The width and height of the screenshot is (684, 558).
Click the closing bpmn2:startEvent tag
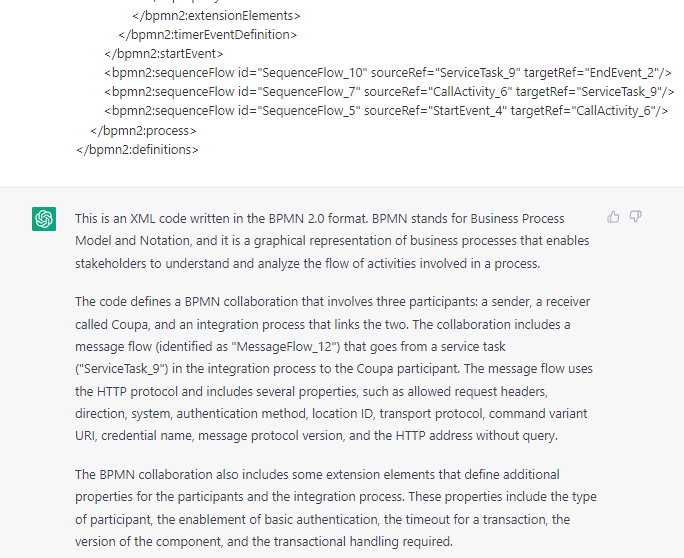pyautogui.click(x=164, y=54)
